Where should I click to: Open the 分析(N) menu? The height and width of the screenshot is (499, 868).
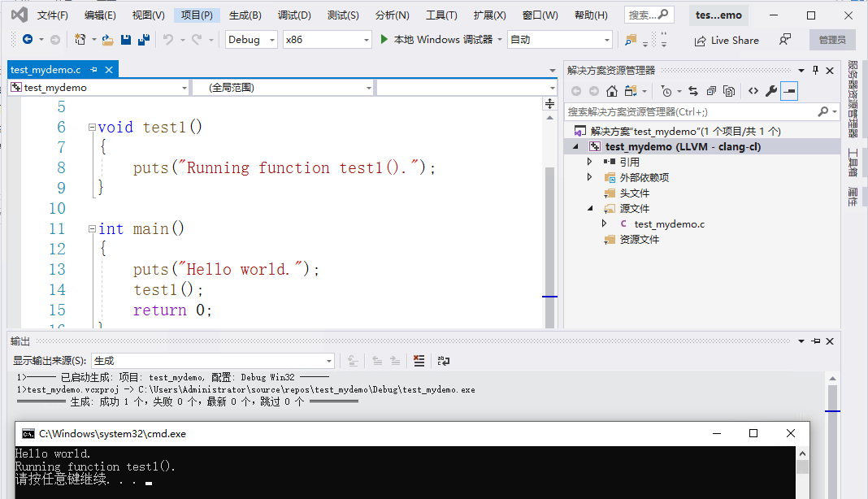(x=393, y=15)
